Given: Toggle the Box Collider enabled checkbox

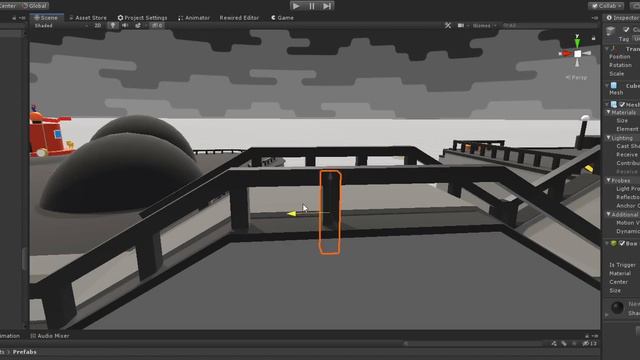Looking at the screenshot, I should point(622,243).
